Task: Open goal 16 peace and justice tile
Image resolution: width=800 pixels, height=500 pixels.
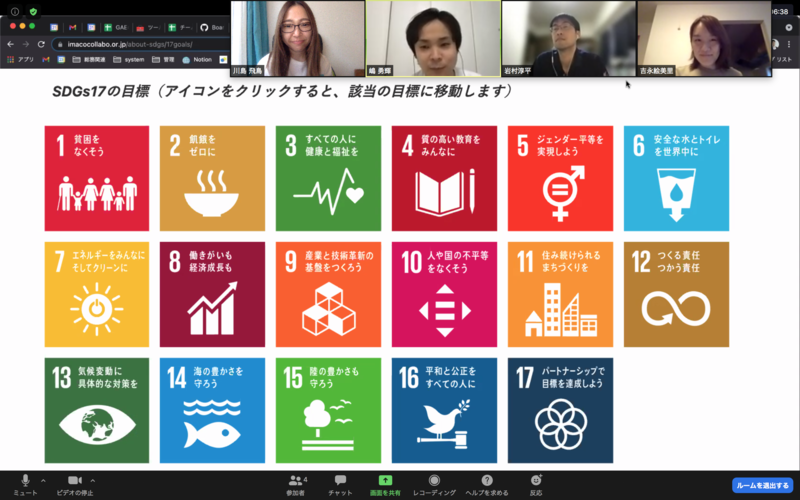Action: 444,411
